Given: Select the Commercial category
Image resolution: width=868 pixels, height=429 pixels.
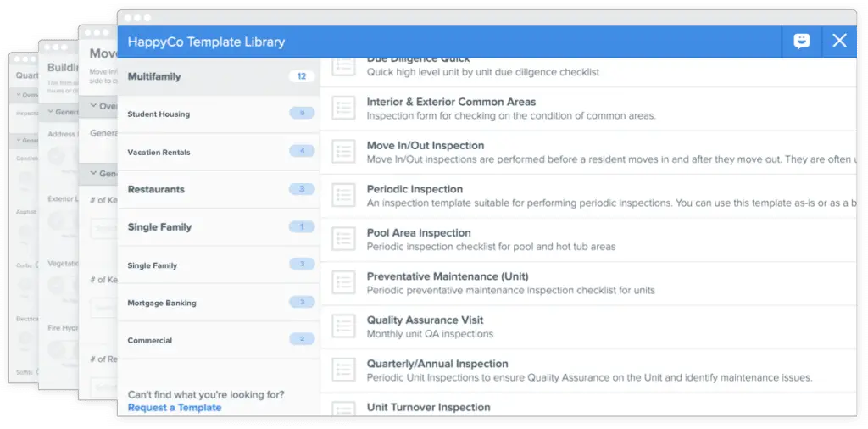Looking at the screenshot, I should pyautogui.click(x=219, y=341).
